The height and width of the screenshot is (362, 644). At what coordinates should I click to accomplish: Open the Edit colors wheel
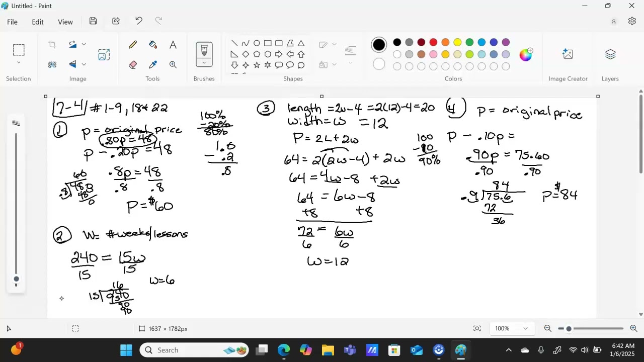(526, 54)
